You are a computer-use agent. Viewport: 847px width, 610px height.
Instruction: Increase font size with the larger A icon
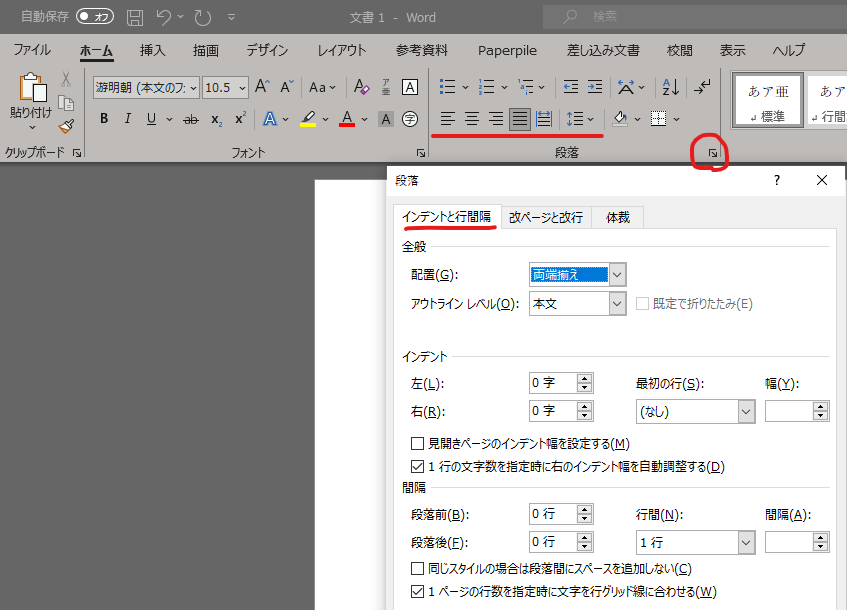tap(263, 86)
